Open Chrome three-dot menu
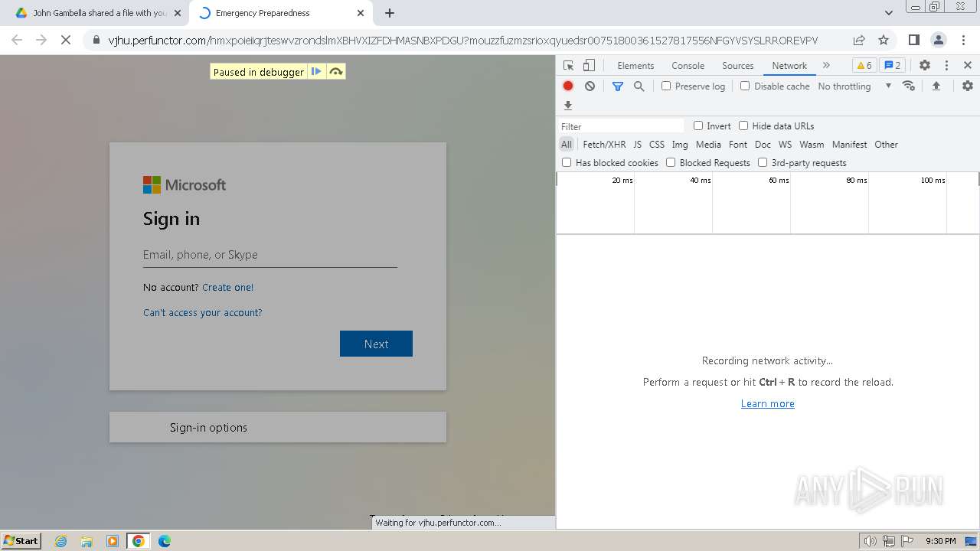This screenshot has height=551, width=980. click(x=962, y=40)
